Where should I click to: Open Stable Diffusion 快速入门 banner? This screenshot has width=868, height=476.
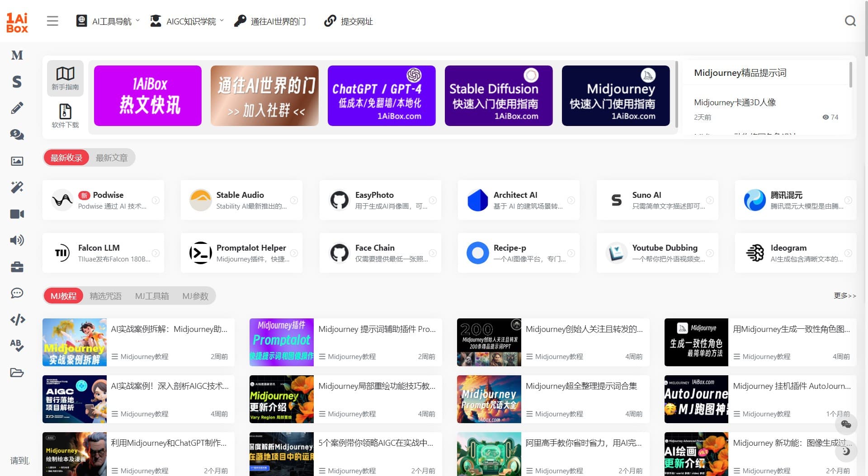(499, 96)
